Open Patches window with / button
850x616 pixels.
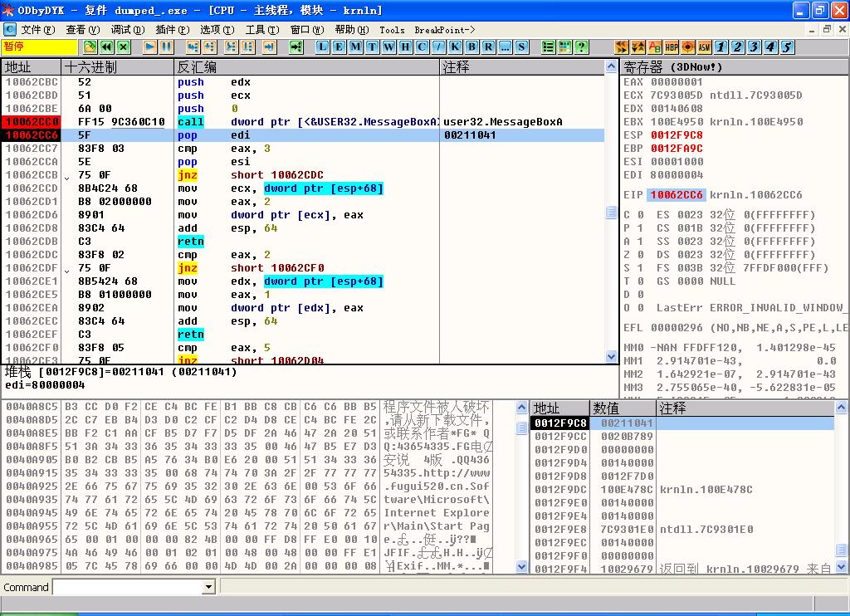coord(438,47)
